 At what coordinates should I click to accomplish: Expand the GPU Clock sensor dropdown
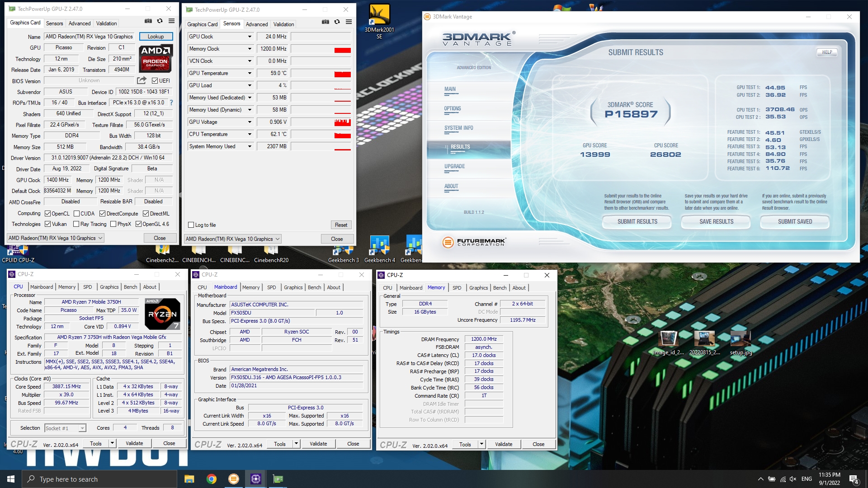click(249, 37)
